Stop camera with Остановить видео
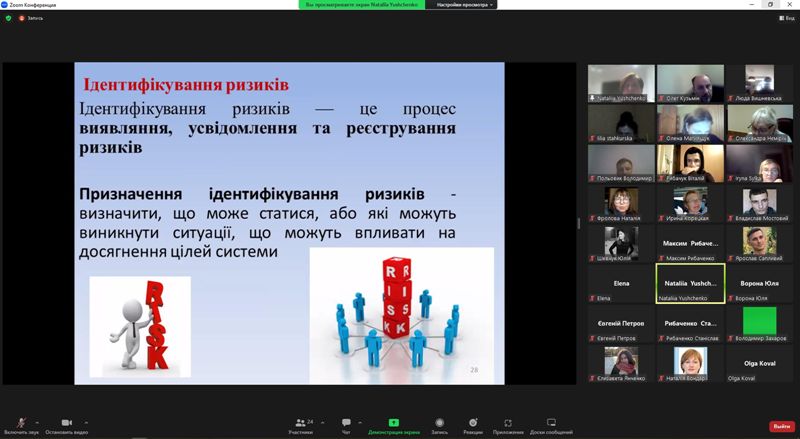The image size is (800, 439). pyautogui.click(x=66, y=426)
